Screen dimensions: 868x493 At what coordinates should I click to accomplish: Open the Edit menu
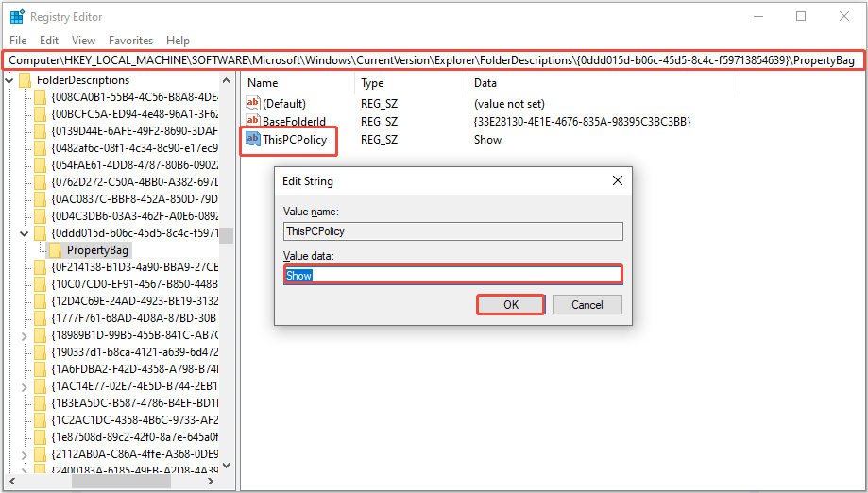click(x=49, y=41)
